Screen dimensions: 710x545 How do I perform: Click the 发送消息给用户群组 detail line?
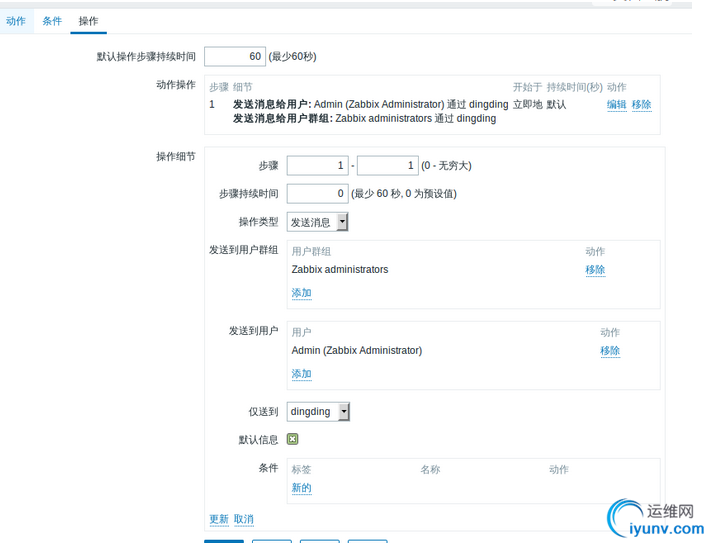(365, 119)
